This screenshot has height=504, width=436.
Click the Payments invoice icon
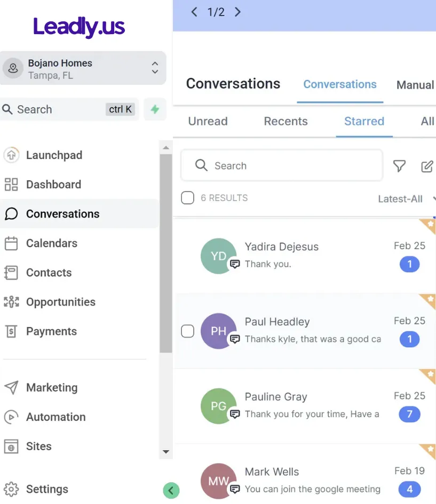point(11,331)
